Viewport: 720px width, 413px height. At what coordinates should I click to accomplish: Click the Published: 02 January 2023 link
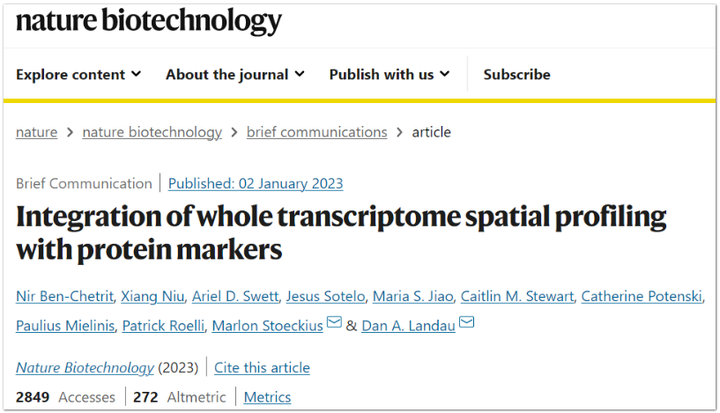click(255, 183)
